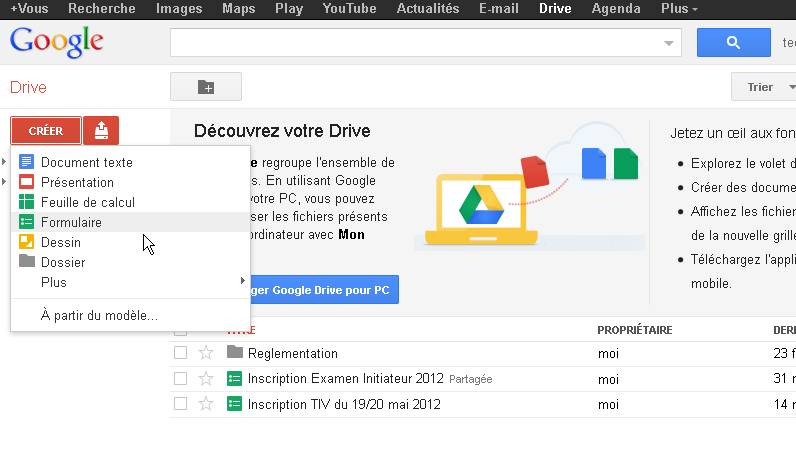Open +Vous in the top bar
Image resolution: width=796 pixels, height=452 pixels.
click(29, 9)
